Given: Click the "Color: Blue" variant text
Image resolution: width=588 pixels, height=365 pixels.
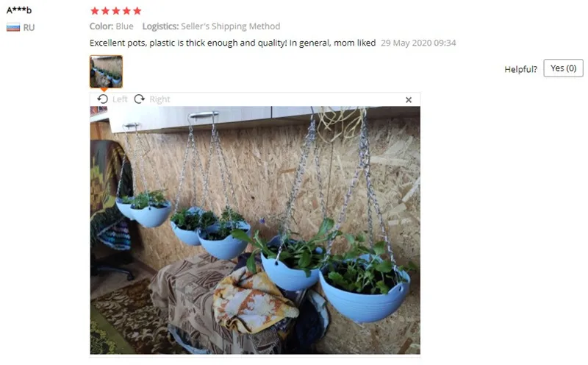Looking at the screenshot, I should pos(112,26).
